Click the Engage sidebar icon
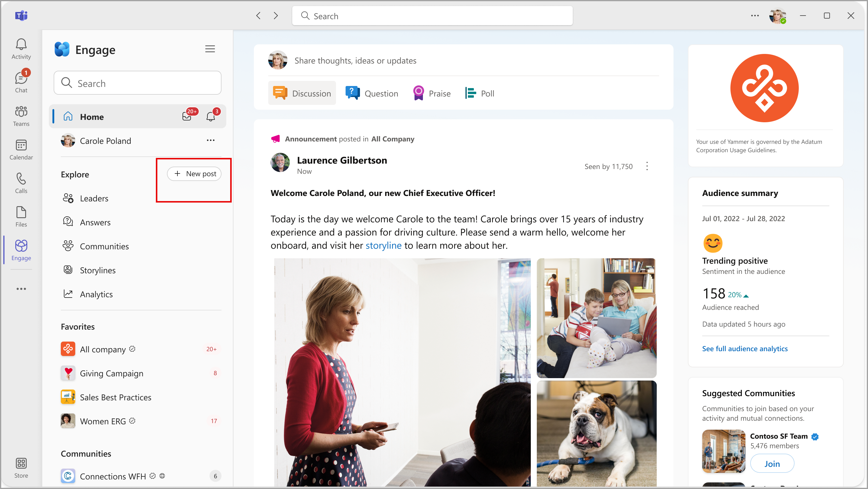This screenshot has height=489, width=868. pos(21,250)
